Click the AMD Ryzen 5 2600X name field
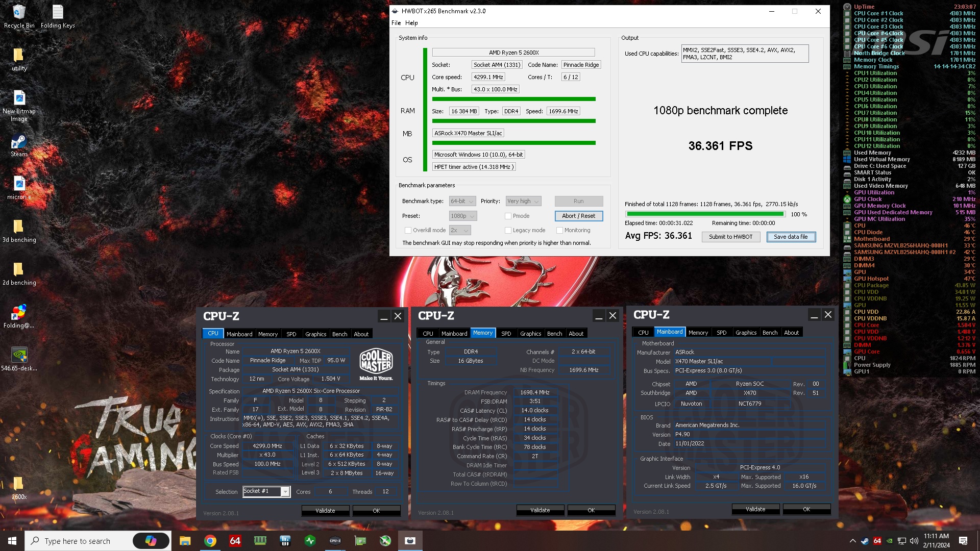The image size is (980, 551). [513, 53]
